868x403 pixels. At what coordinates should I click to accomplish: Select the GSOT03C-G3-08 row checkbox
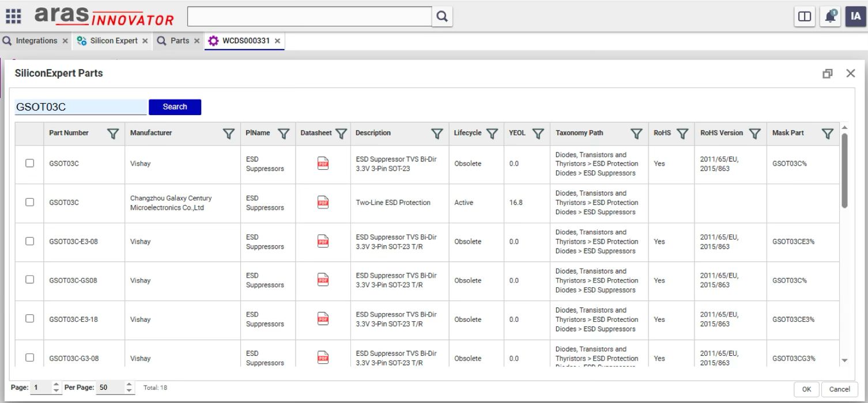point(29,358)
